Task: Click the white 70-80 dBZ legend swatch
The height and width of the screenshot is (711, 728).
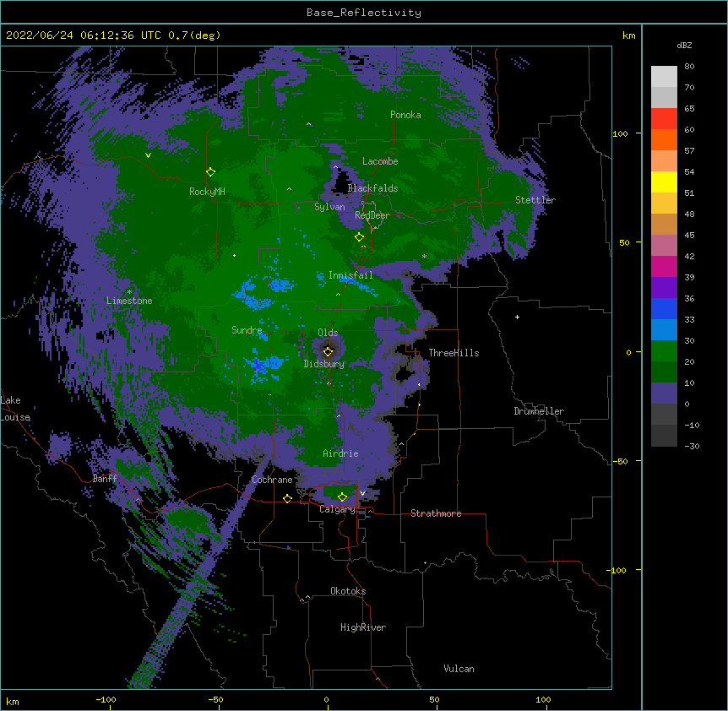Action: pyautogui.click(x=664, y=76)
